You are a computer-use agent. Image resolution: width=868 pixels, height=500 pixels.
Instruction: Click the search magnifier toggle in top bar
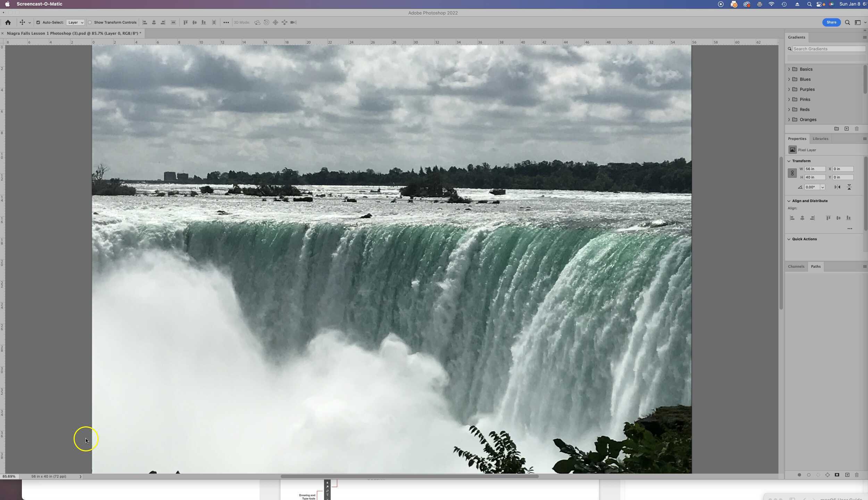(847, 22)
